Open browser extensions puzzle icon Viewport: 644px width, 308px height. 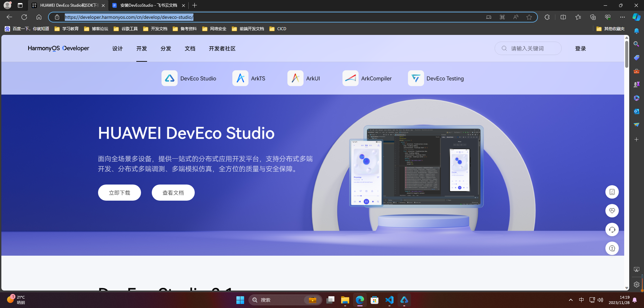(x=547, y=17)
